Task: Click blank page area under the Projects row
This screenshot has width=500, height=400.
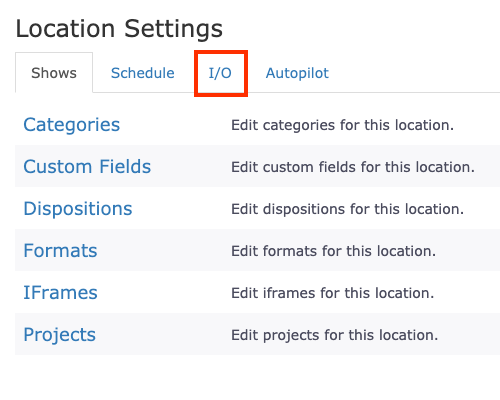Action: click(257, 377)
